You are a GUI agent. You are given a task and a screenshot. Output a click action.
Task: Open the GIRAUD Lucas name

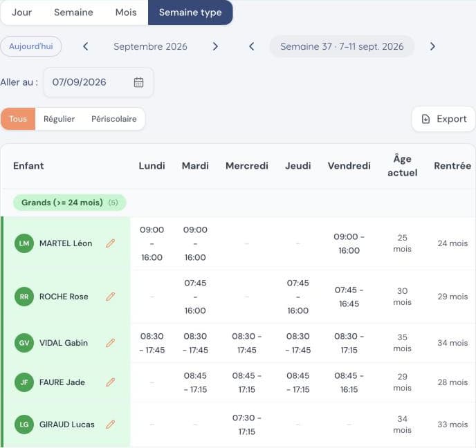tap(67, 424)
